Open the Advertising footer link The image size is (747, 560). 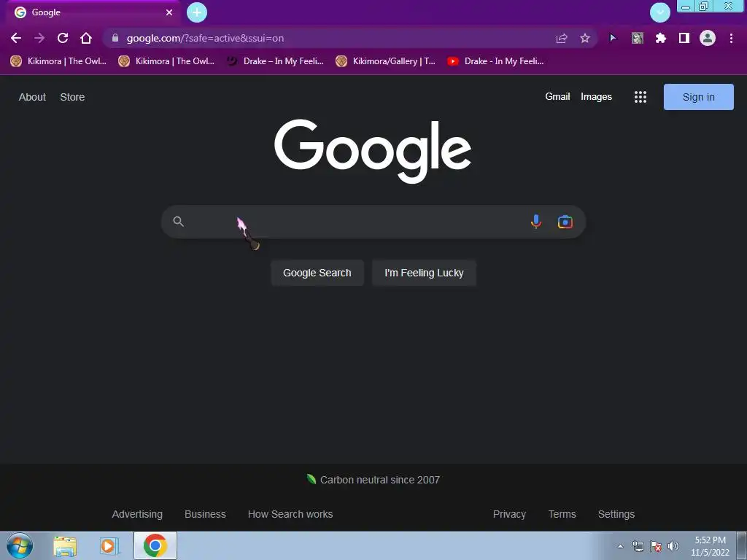[137, 514]
